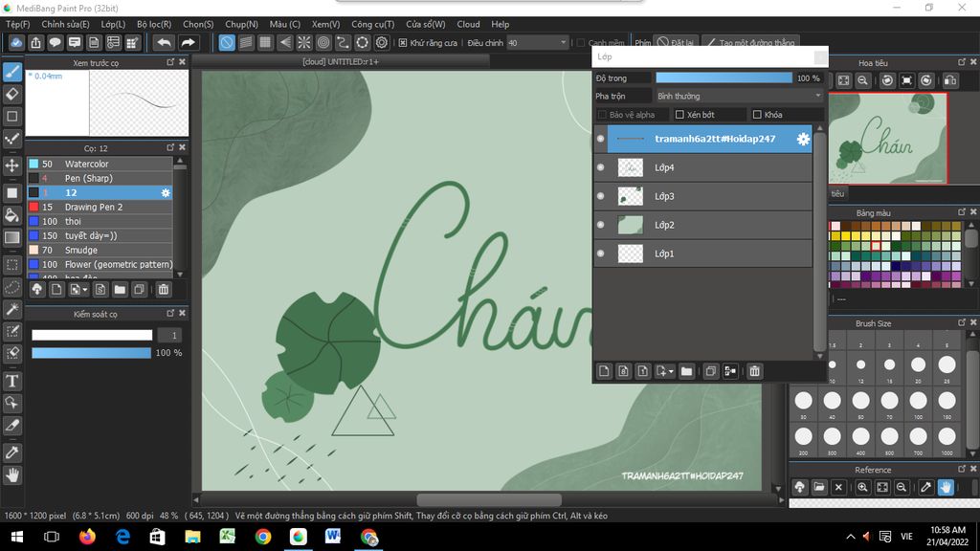Click the cloud save icon in toolbar

pos(16,42)
